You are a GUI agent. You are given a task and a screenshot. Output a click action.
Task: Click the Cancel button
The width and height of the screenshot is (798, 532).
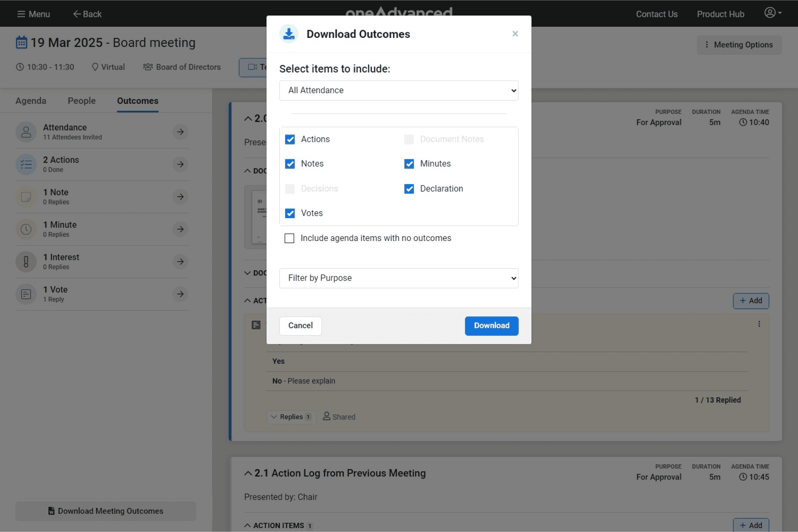(300, 325)
